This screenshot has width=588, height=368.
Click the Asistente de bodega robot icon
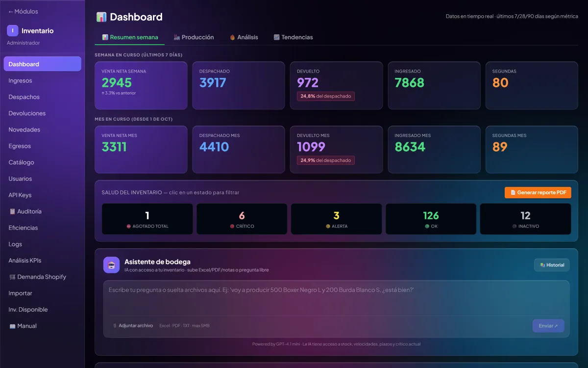pos(111,265)
